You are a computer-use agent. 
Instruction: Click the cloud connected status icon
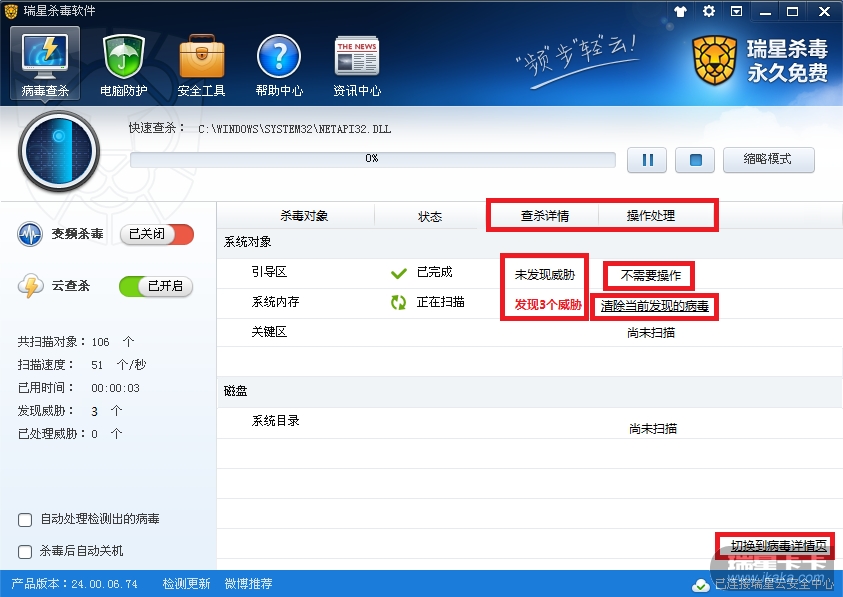tap(701, 585)
